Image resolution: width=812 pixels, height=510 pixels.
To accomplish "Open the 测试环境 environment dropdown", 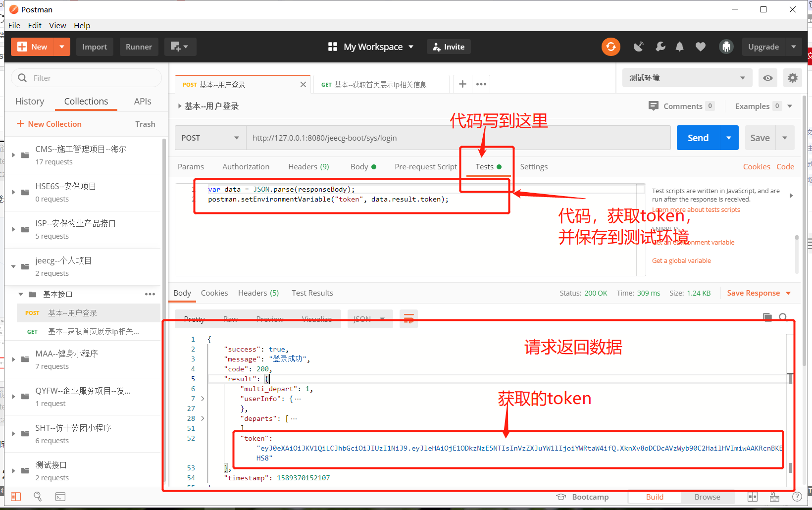I will click(687, 78).
